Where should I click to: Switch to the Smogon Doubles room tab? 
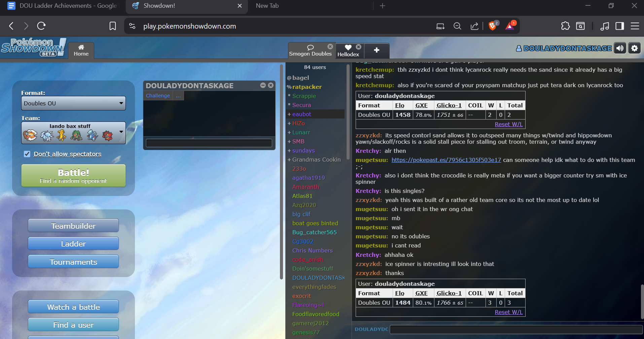point(310,50)
